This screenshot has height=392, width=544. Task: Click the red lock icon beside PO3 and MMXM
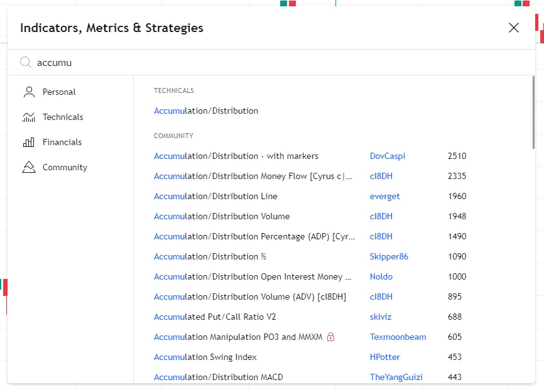click(331, 337)
